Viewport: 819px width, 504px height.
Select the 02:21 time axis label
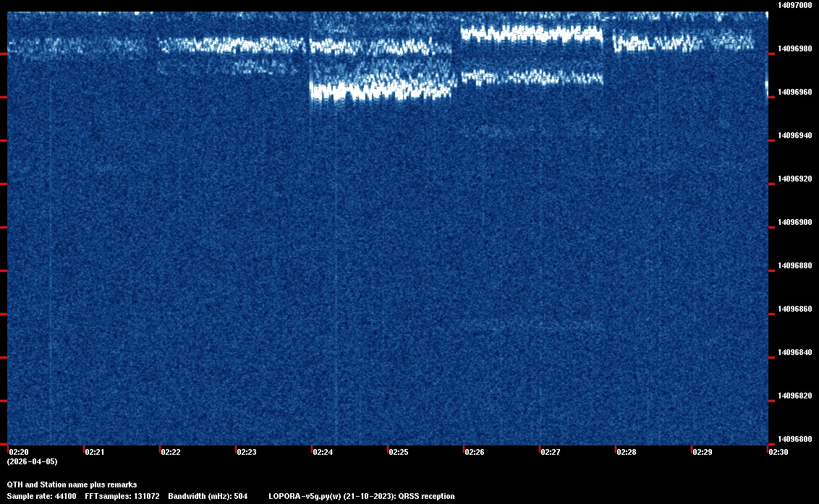95,452
